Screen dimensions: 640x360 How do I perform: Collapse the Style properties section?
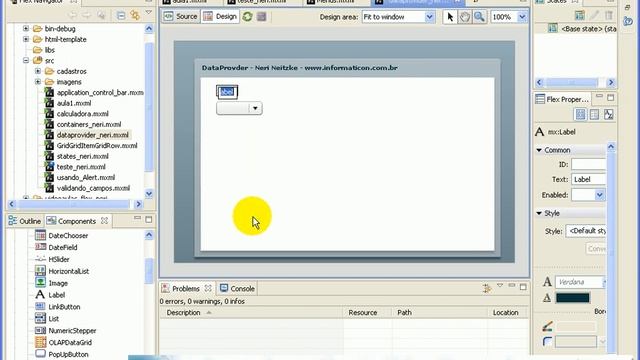pos(539,213)
